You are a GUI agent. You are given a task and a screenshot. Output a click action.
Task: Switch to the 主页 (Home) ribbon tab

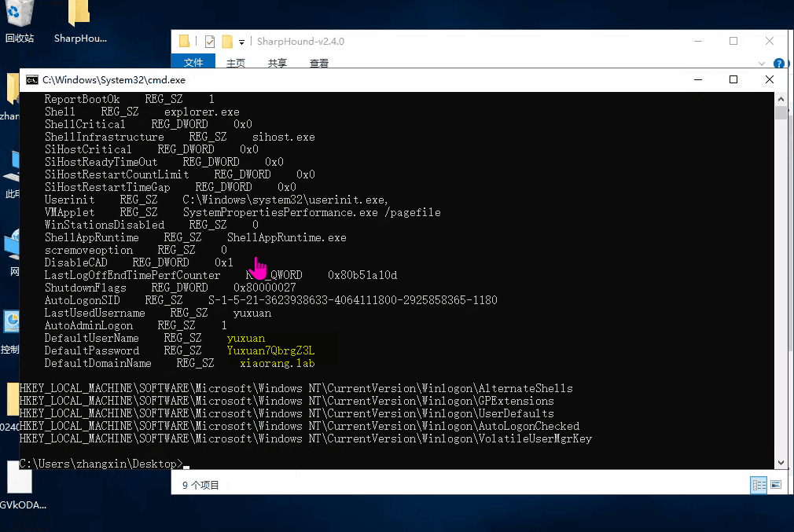(236, 63)
